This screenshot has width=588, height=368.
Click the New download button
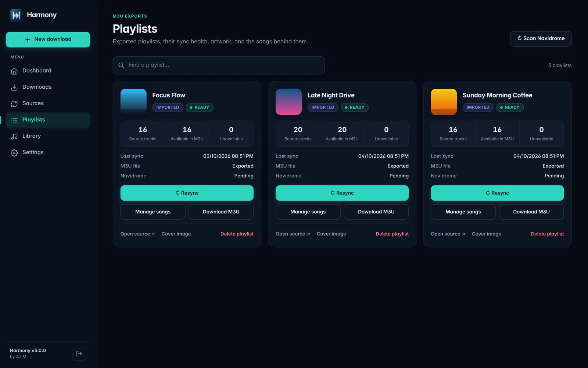coord(48,39)
